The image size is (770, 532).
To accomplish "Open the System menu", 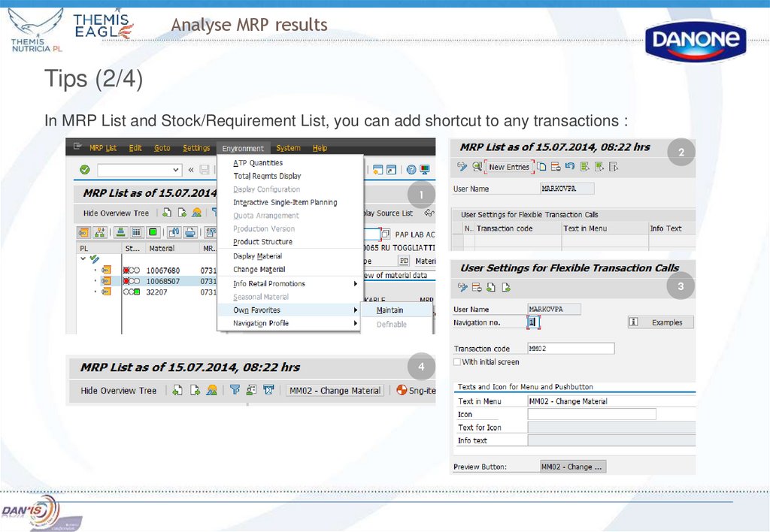I will [x=289, y=149].
